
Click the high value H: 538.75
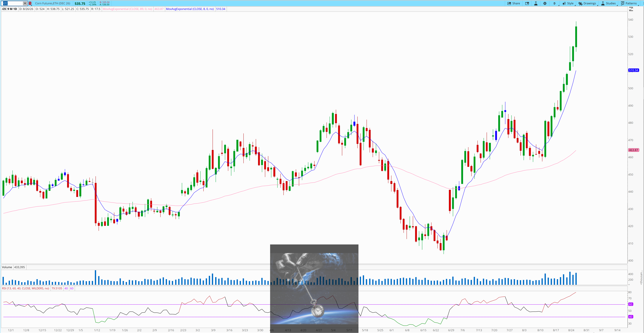click(53, 9)
